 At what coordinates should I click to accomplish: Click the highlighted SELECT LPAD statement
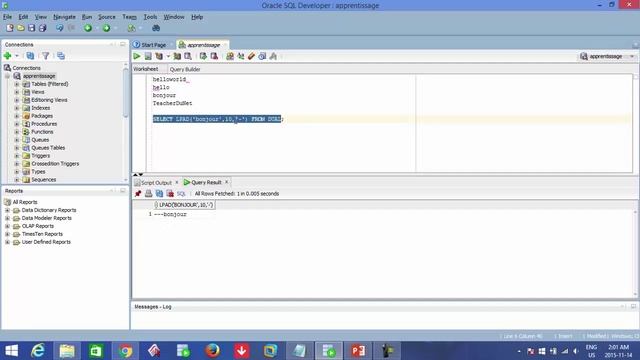click(217, 119)
